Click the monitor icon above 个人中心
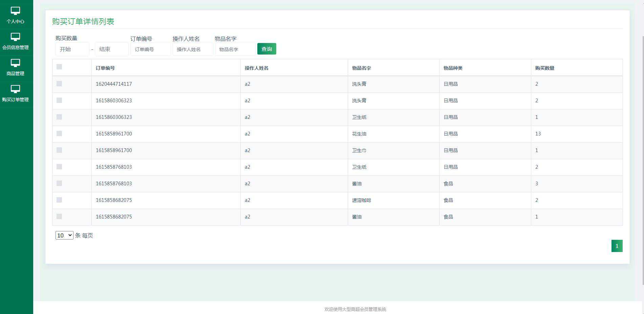Screen dimensions: 644x314 pos(15,11)
